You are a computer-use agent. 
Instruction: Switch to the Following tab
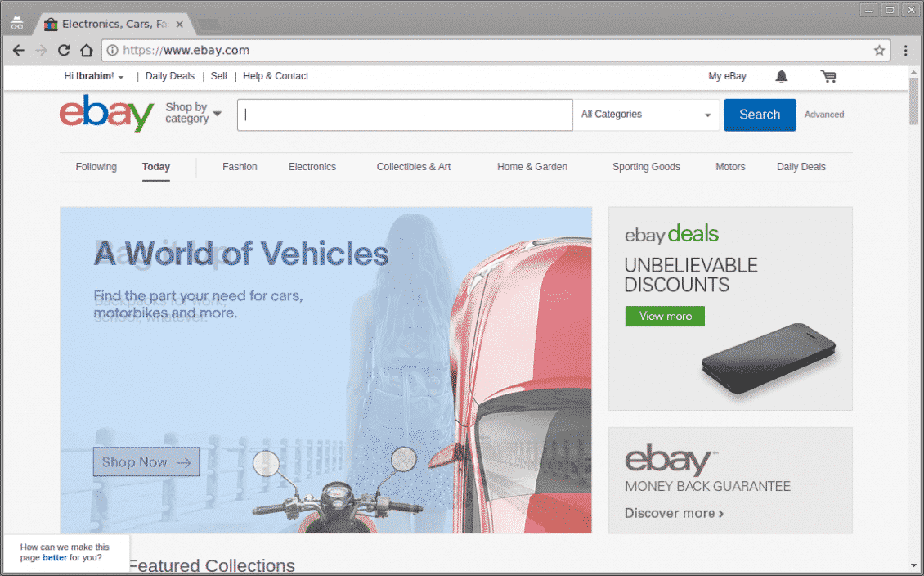coord(96,167)
